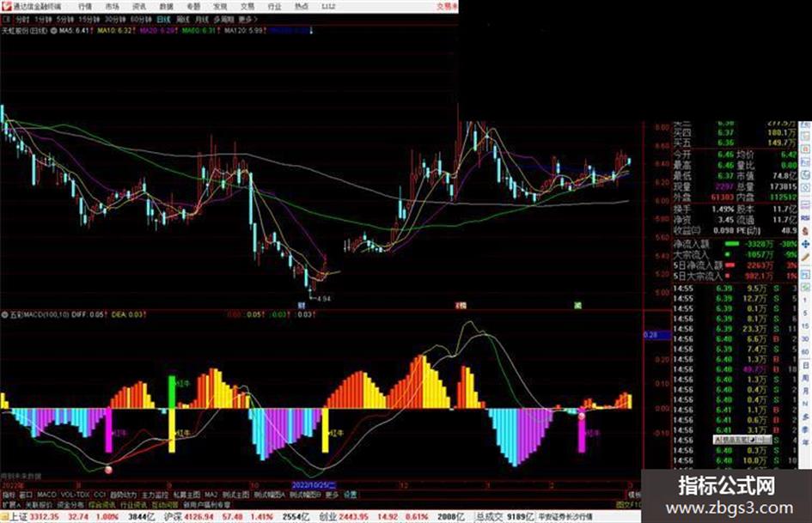Open the 市场 menu
This screenshot has height=523, width=812.
[x=113, y=7]
